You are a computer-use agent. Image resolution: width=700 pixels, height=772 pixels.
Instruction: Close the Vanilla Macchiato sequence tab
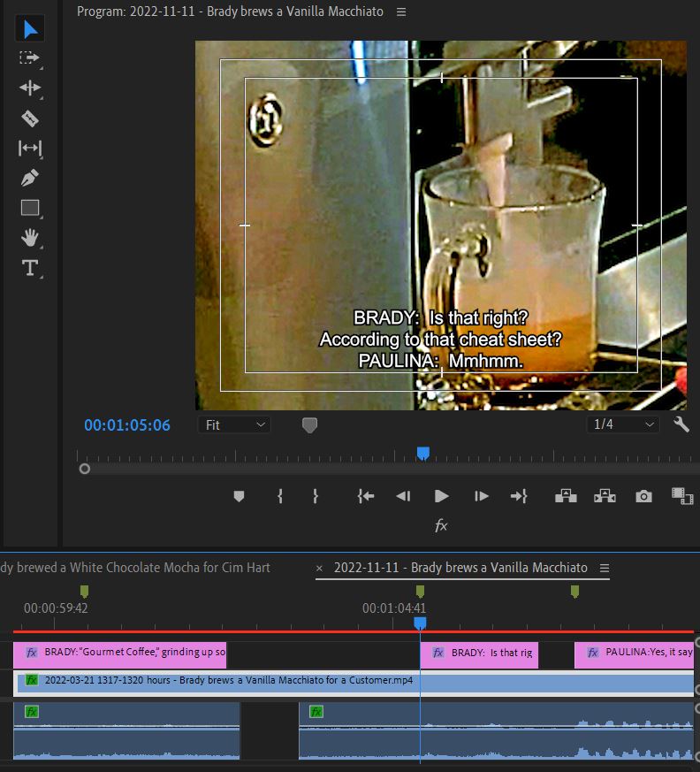tap(319, 569)
